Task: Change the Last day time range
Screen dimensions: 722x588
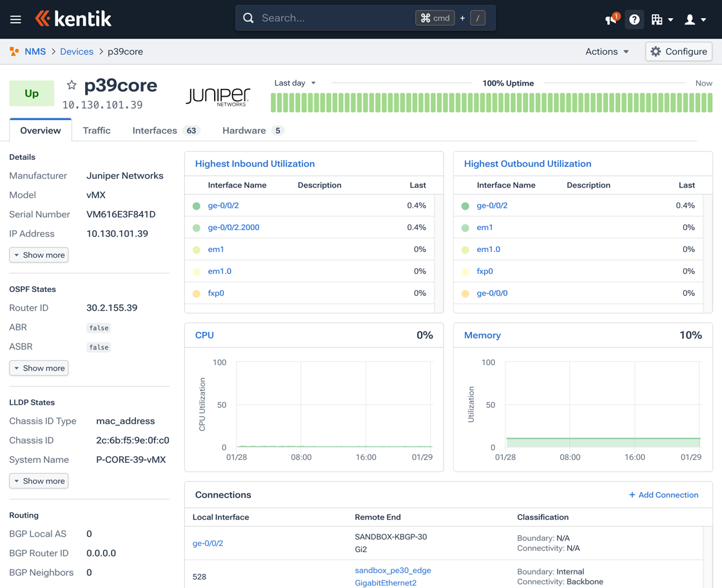Action: pyautogui.click(x=295, y=83)
